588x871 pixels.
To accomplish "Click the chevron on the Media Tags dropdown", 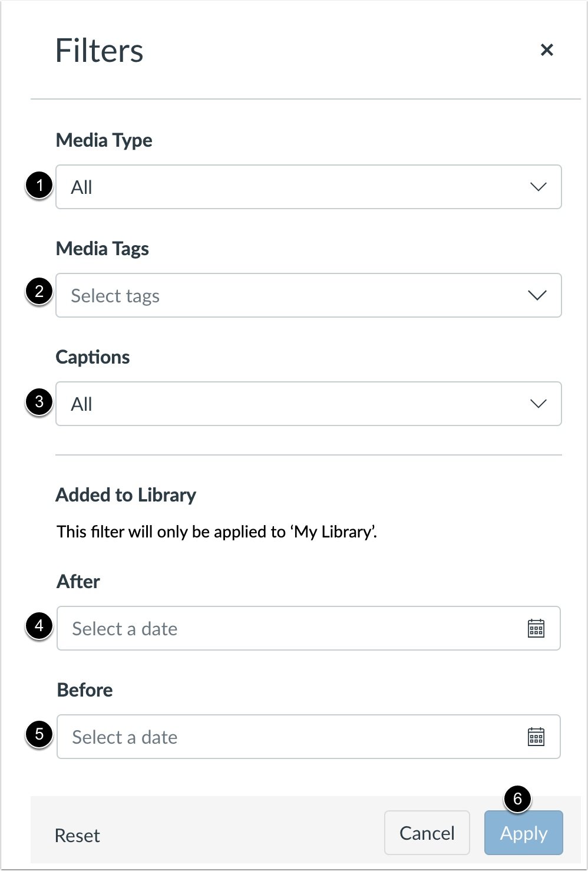I will (537, 295).
